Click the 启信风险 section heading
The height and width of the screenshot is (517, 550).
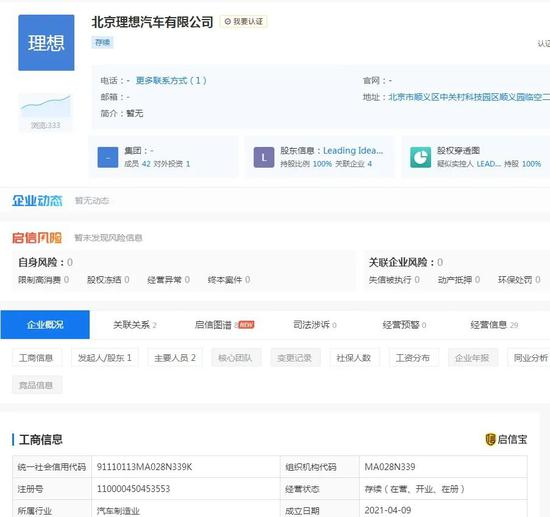(37, 238)
